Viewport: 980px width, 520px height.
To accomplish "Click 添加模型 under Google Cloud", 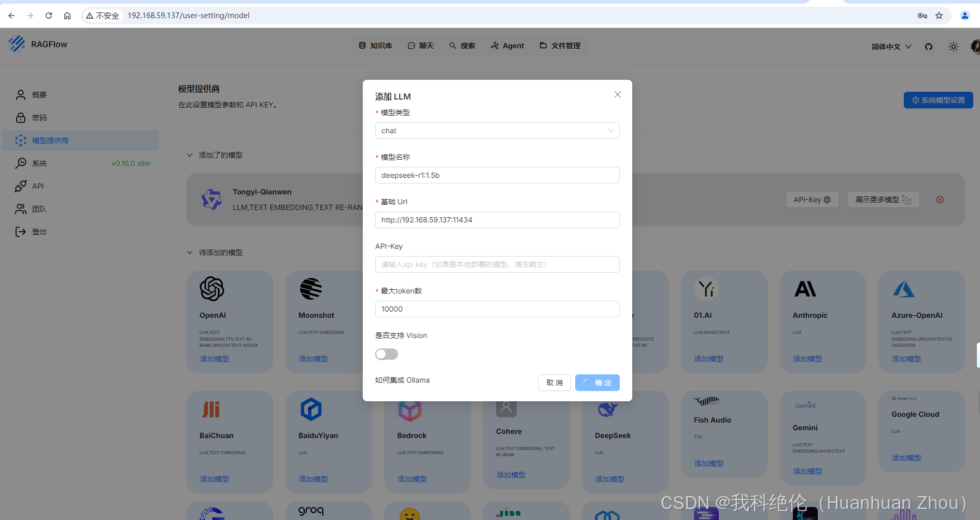I will pyautogui.click(x=906, y=458).
